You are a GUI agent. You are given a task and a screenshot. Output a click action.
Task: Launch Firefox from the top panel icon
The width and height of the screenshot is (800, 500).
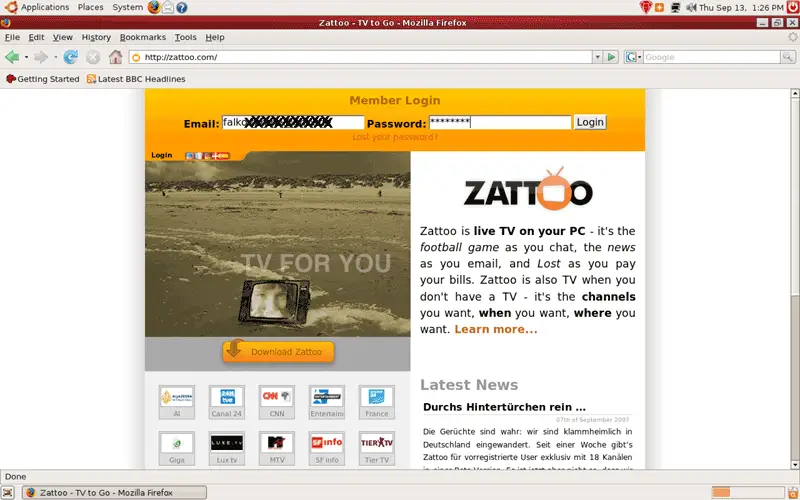point(154,7)
